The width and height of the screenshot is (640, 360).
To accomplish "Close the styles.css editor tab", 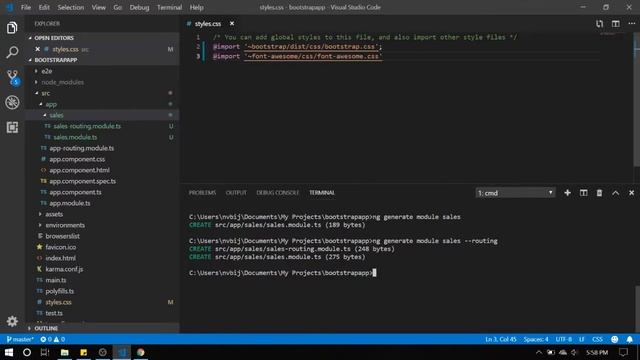I will (x=232, y=24).
